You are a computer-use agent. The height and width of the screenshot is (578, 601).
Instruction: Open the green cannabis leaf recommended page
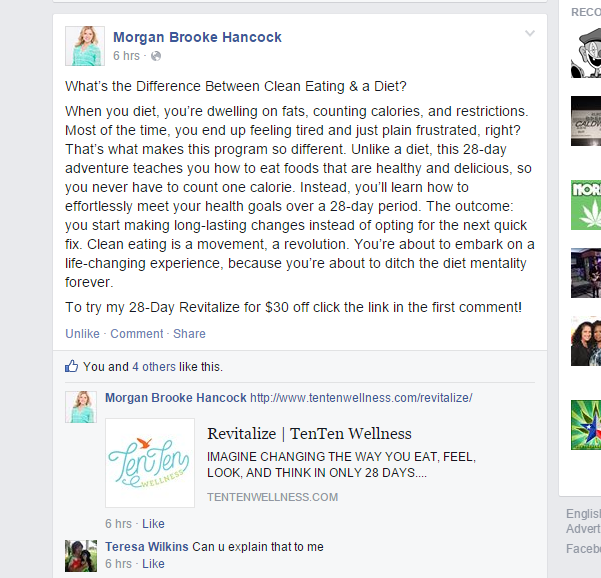pyautogui.click(x=586, y=205)
